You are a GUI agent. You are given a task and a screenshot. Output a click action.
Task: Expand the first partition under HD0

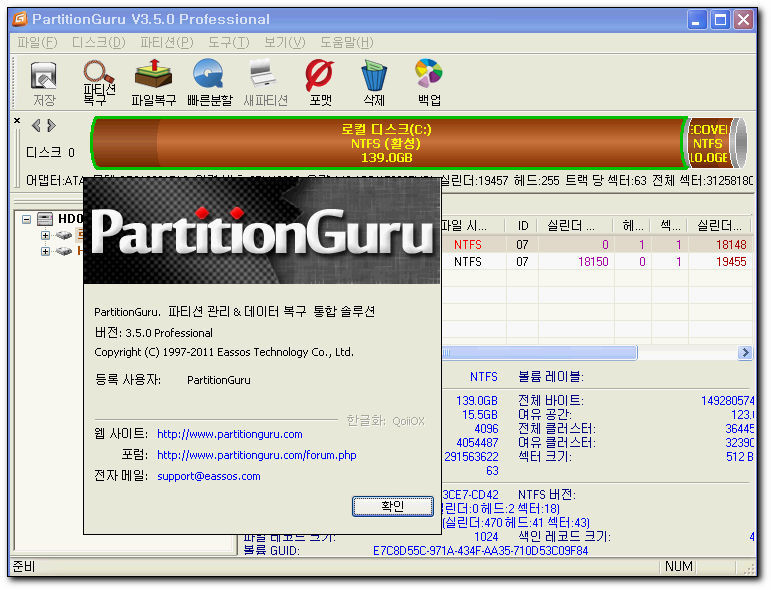45,236
